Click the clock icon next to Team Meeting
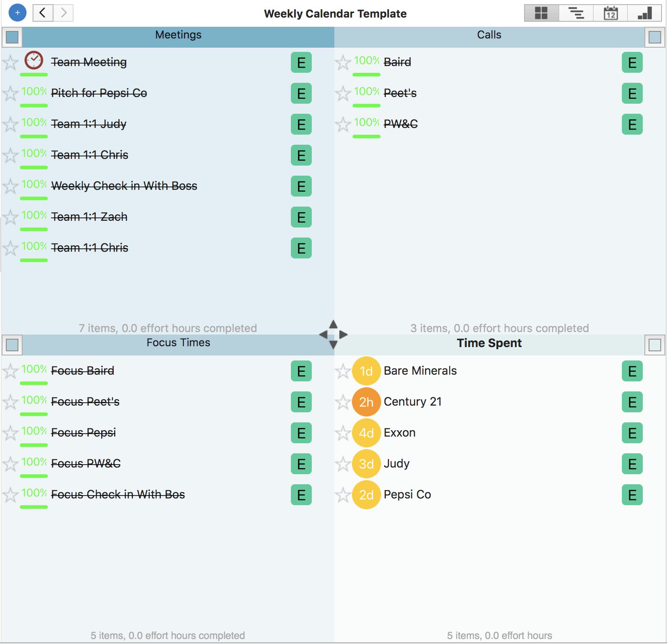 pyautogui.click(x=34, y=60)
